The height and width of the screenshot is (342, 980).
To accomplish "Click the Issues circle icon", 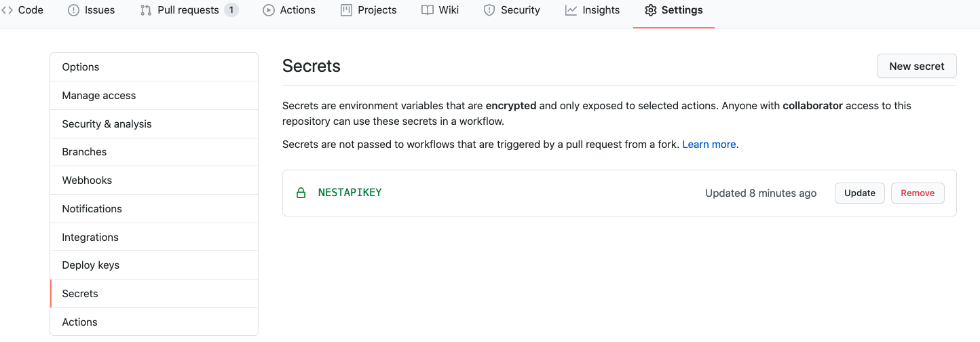I will [74, 10].
